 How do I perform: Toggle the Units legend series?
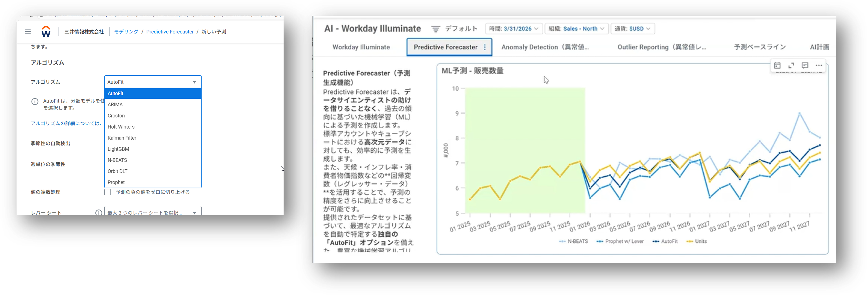696,241
